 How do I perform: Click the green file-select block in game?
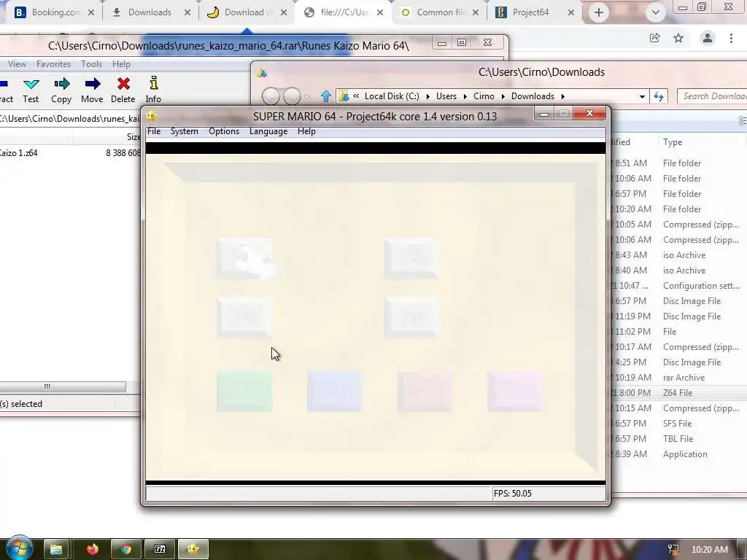click(244, 392)
